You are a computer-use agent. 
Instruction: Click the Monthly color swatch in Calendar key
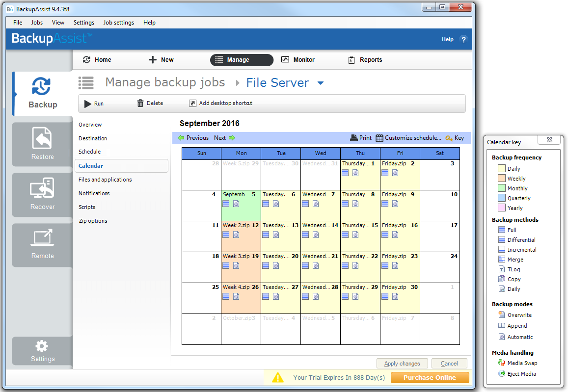[502, 188]
